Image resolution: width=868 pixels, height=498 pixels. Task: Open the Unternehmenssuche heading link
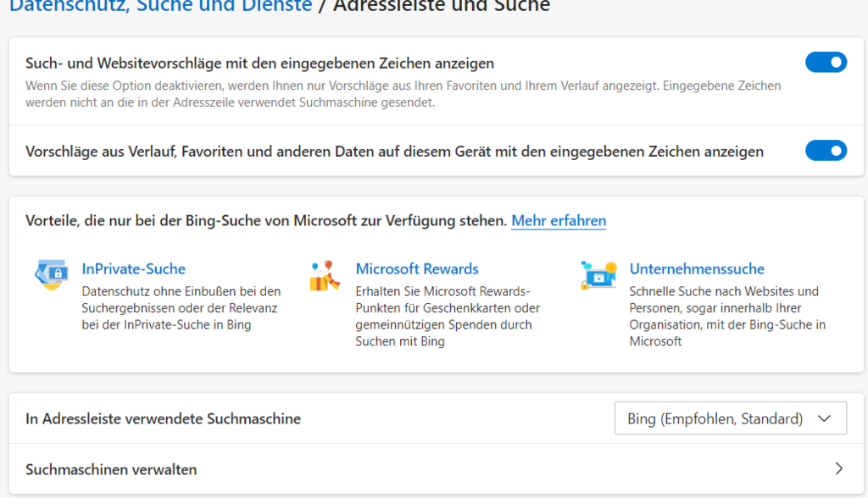pyautogui.click(x=697, y=269)
